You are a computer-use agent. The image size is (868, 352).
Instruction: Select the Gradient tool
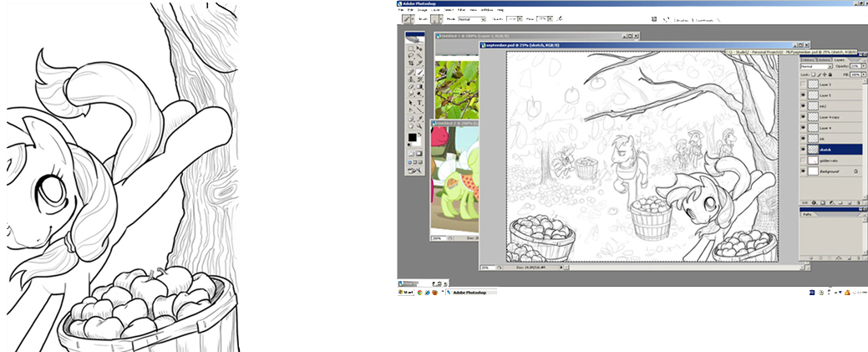[x=419, y=86]
